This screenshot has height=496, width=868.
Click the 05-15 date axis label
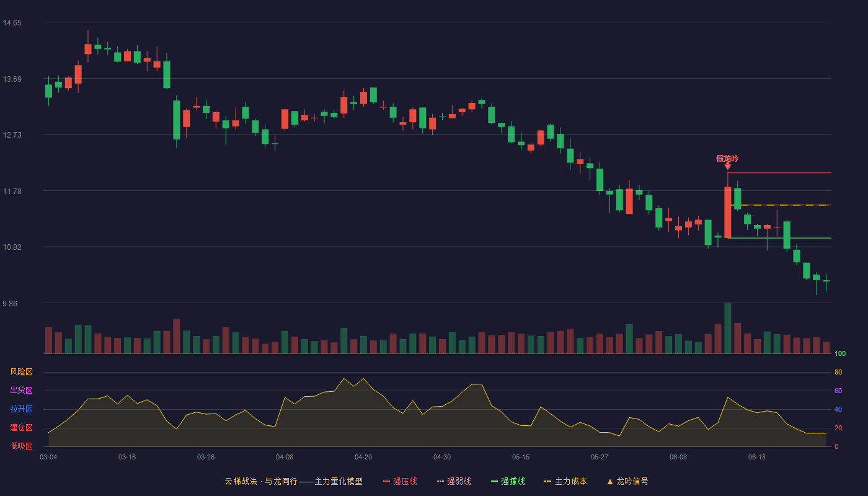pos(521,457)
